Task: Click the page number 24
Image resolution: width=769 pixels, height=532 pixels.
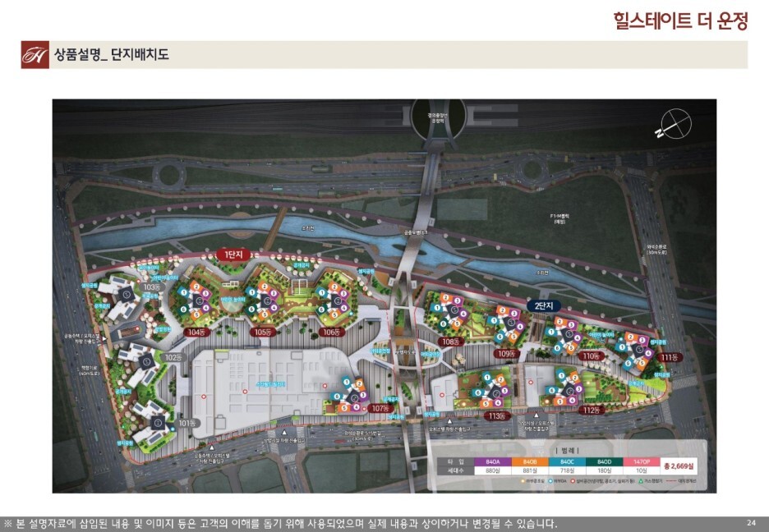Action: coord(752,523)
